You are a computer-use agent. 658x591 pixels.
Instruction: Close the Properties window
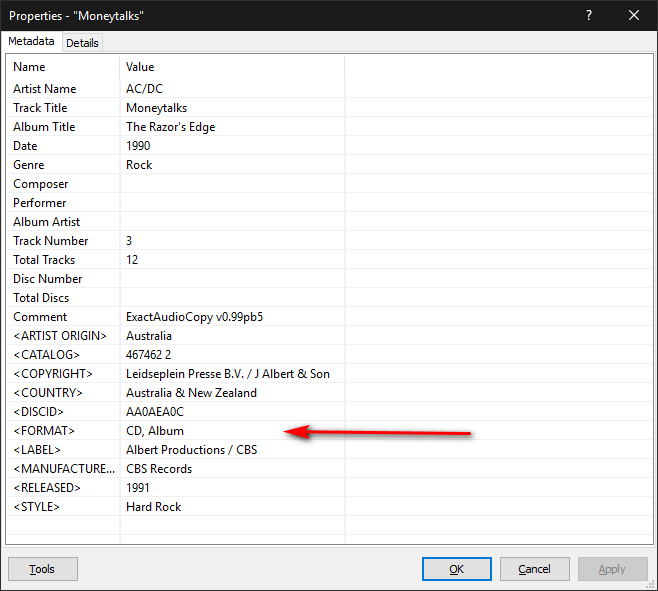click(x=634, y=16)
